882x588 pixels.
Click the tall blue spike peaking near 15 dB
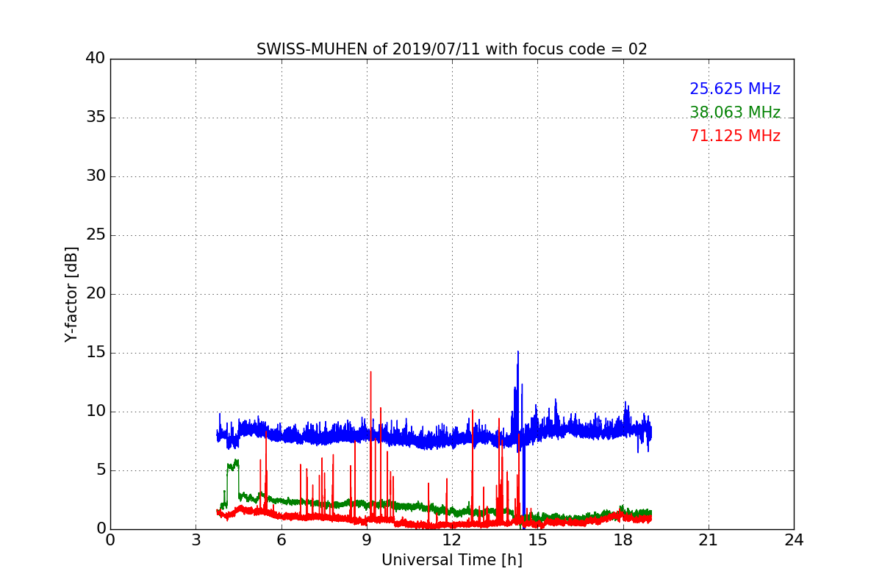518,397
